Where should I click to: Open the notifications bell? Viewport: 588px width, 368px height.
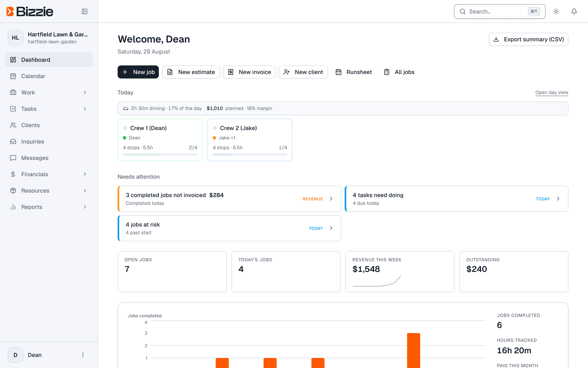[x=574, y=11]
